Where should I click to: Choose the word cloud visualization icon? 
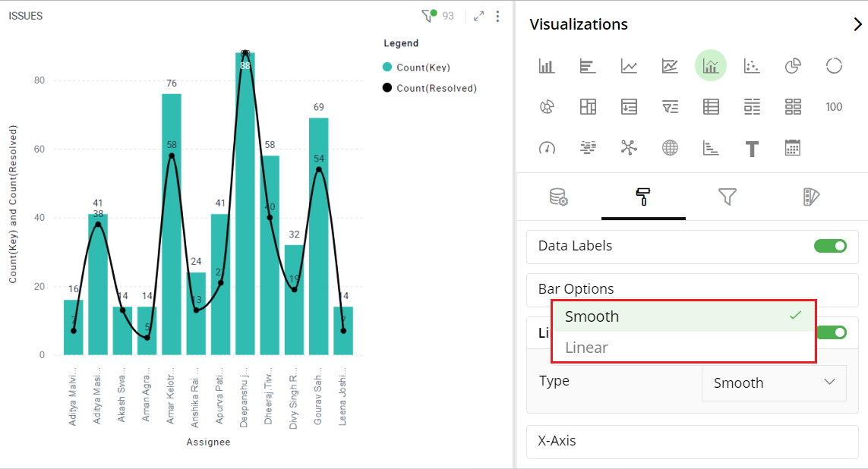click(588, 148)
